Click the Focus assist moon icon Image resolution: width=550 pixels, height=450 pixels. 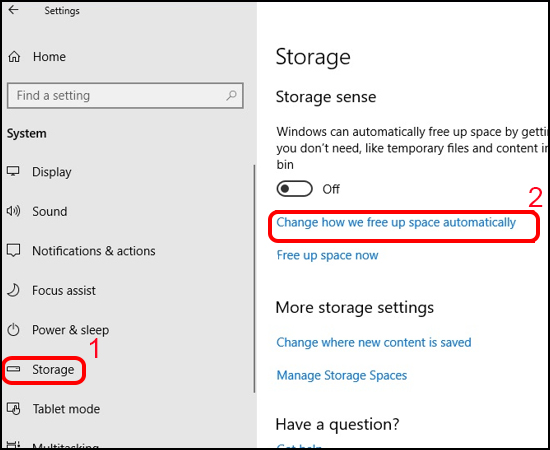[14, 290]
